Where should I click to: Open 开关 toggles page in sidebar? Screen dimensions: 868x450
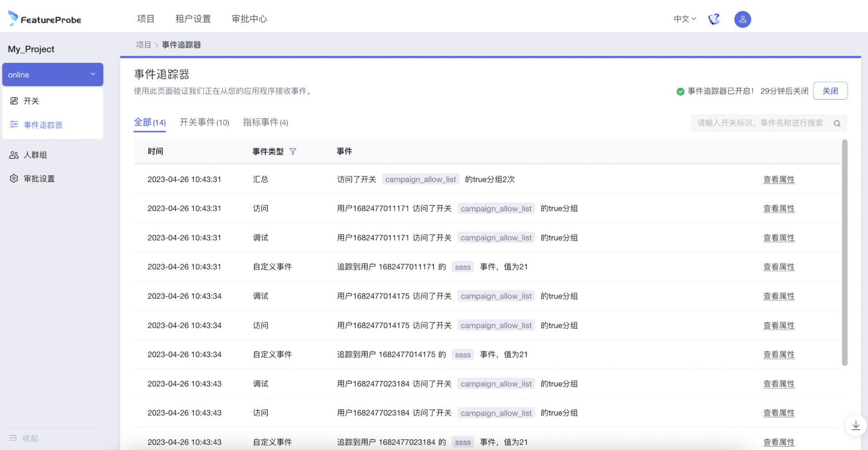(31, 101)
